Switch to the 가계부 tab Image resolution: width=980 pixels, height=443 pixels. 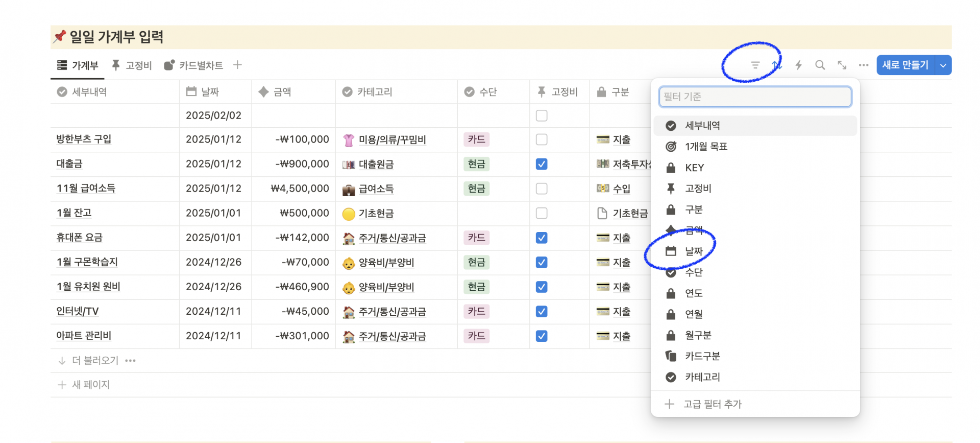click(x=78, y=65)
